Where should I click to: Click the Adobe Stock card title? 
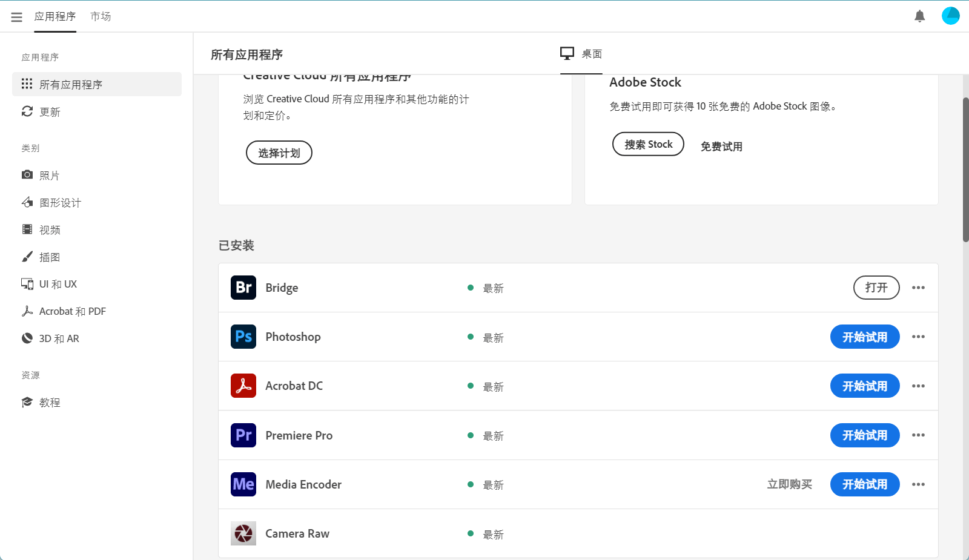pos(645,82)
